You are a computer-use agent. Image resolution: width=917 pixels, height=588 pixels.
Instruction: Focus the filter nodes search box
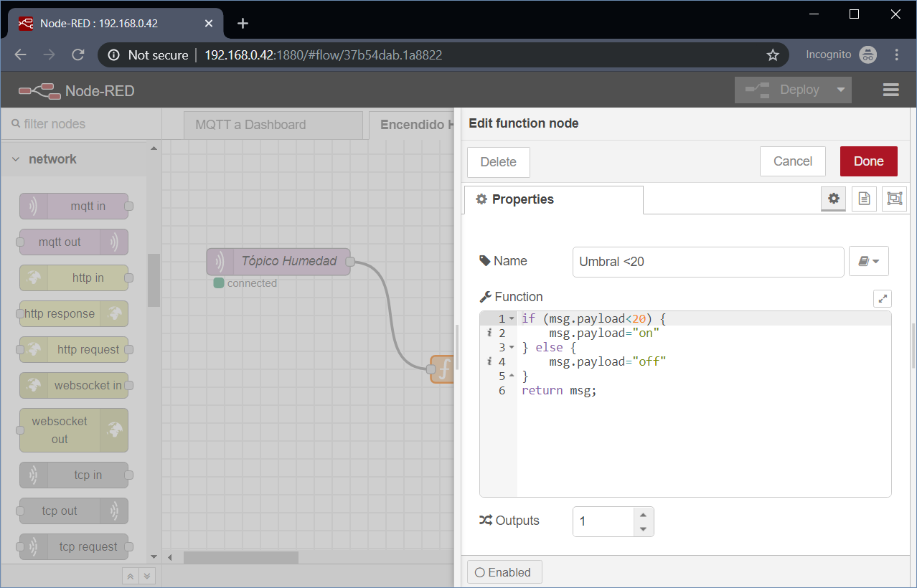(80, 124)
